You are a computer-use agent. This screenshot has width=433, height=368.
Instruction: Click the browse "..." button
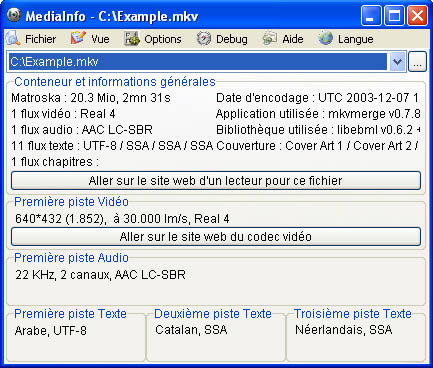coord(417,62)
